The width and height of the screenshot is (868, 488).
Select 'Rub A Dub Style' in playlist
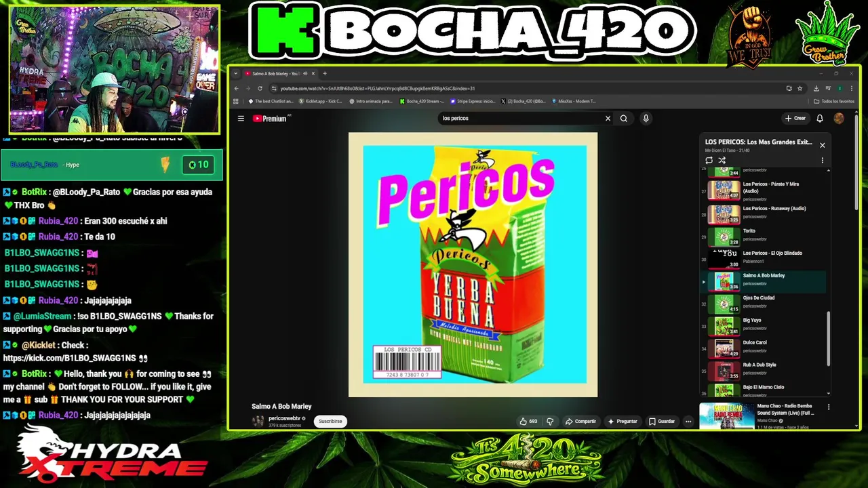pyautogui.click(x=764, y=371)
